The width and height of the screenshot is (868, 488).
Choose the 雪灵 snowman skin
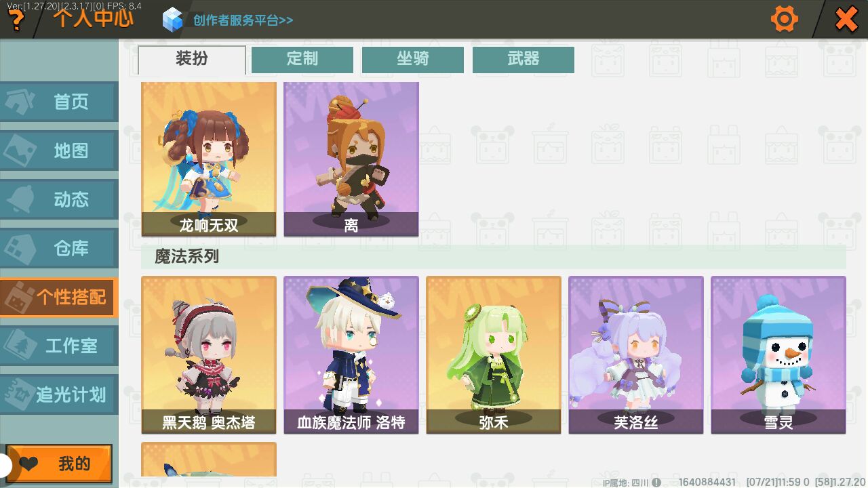point(778,355)
